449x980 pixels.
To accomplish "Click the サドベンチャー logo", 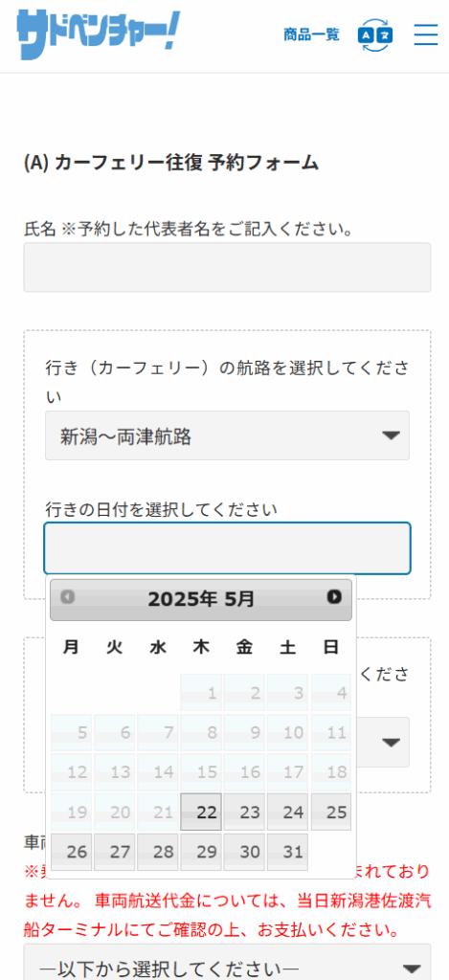I will pos(99,34).
